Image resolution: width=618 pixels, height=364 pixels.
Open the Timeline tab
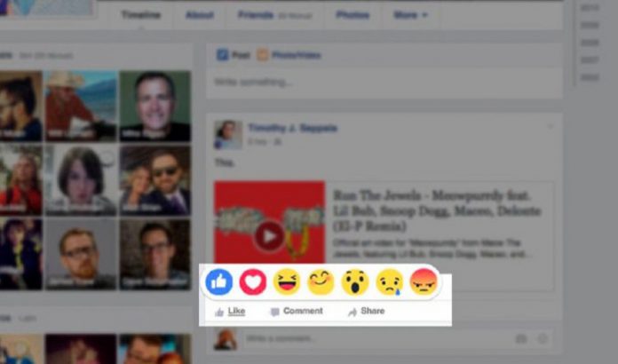pyautogui.click(x=140, y=15)
